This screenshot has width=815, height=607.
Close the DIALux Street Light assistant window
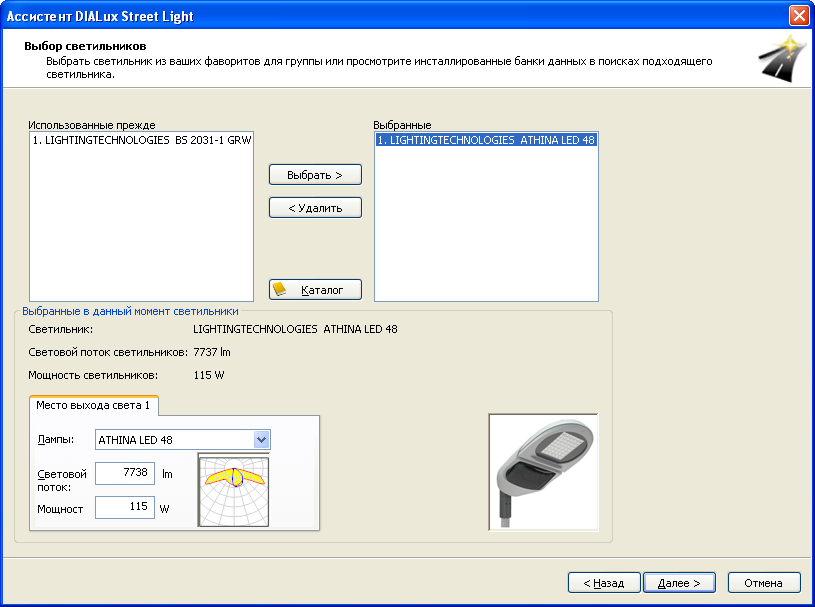click(x=798, y=16)
